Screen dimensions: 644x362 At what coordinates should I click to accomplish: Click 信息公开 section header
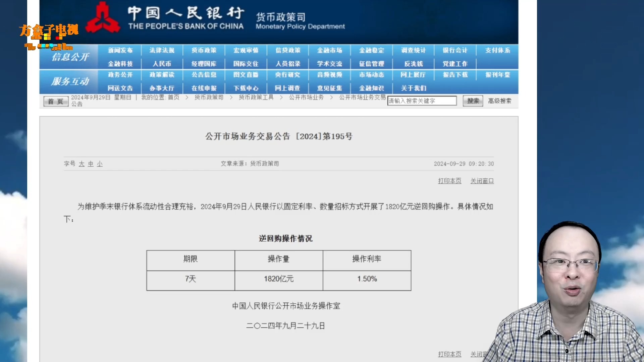(x=70, y=57)
